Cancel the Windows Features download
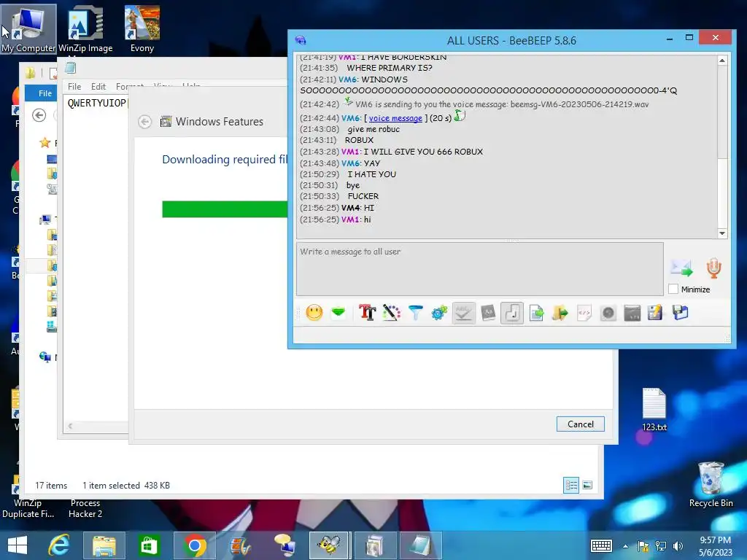Screen dimensions: 747x560 pos(580,424)
